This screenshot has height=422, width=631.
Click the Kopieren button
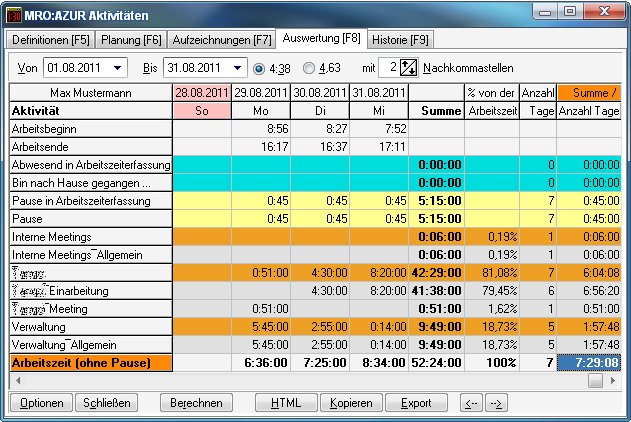click(350, 403)
